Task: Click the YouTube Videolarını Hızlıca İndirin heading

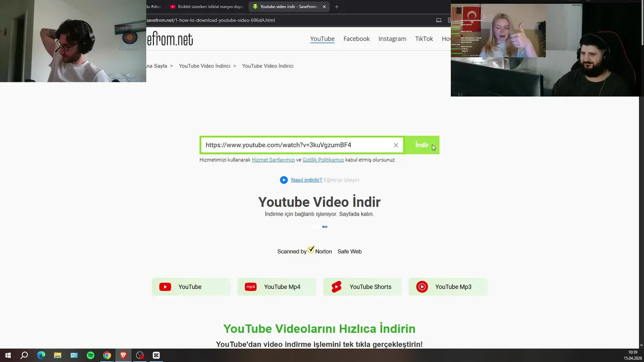Action: point(319,329)
